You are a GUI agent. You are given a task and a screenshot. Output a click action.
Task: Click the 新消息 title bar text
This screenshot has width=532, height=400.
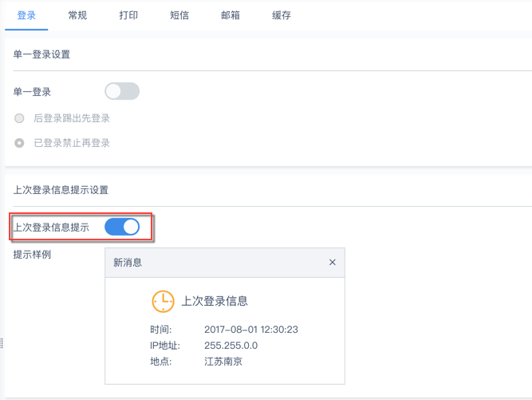click(x=128, y=262)
